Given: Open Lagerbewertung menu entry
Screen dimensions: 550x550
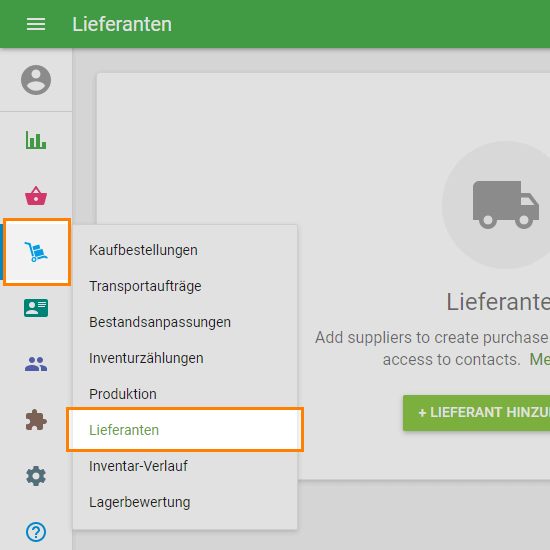Looking at the screenshot, I should click(185, 502).
